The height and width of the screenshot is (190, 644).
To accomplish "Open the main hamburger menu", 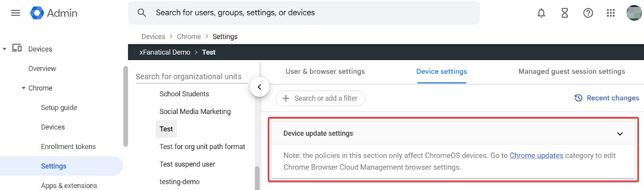I will tap(16, 13).
